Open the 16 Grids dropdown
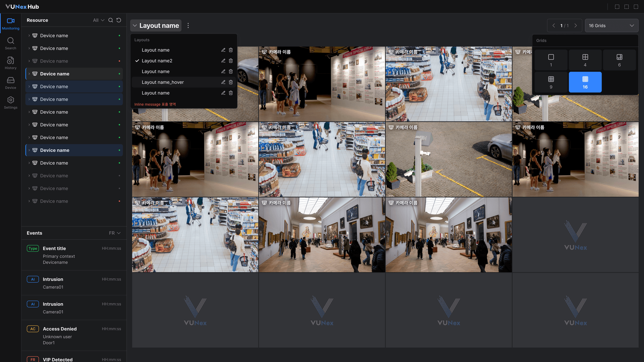This screenshot has width=644, height=362. (x=611, y=25)
